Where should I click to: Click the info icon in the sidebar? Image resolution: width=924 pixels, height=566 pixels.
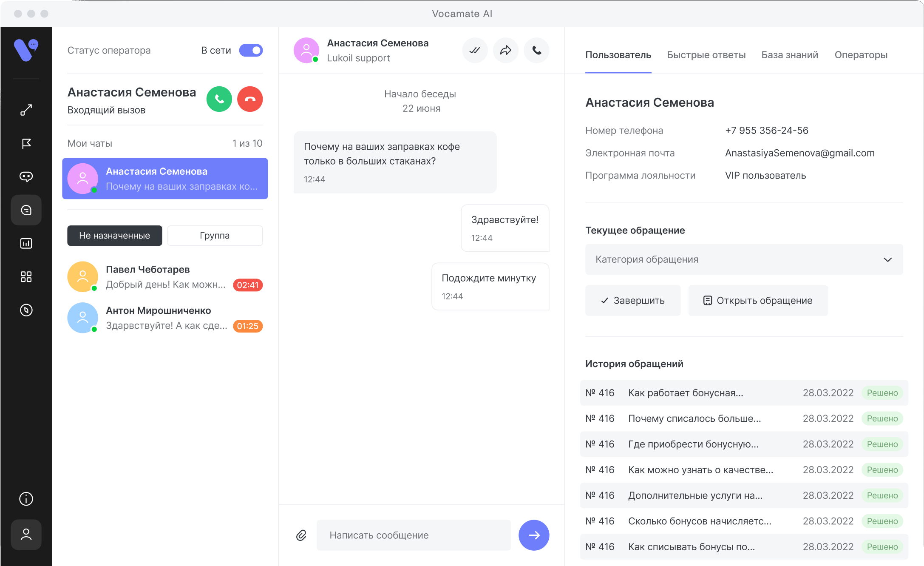tap(26, 498)
